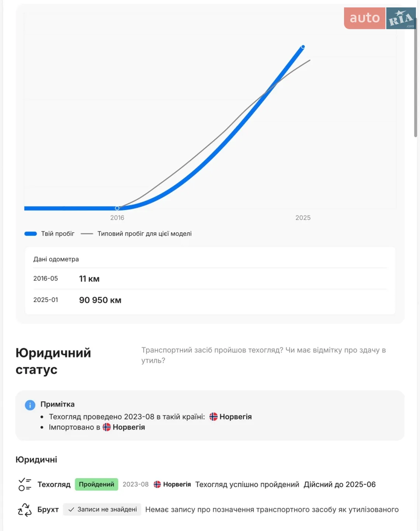Click the green Пройдений status badge
Viewport: 420px width, 531px height.
point(97,484)
